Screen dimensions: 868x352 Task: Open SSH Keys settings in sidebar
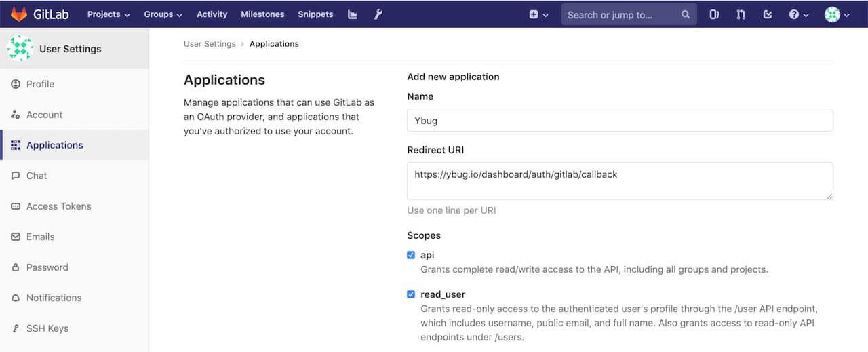(47, 328)
